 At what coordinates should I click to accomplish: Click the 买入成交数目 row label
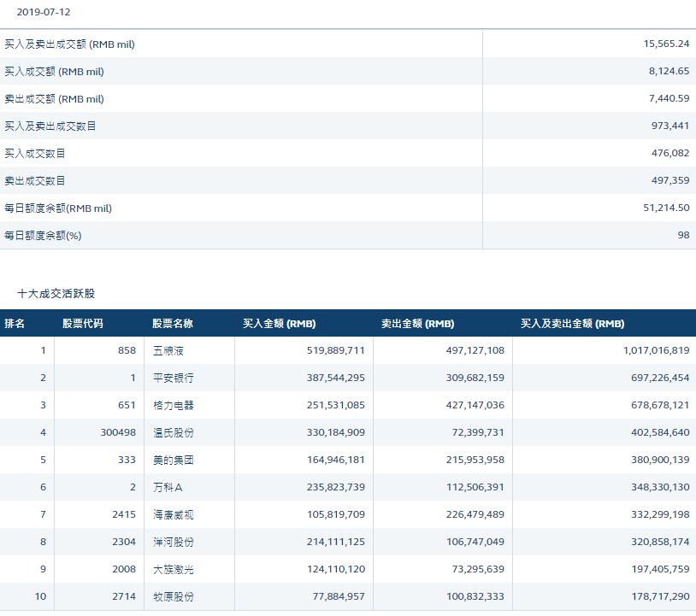(x=35, y=153)
